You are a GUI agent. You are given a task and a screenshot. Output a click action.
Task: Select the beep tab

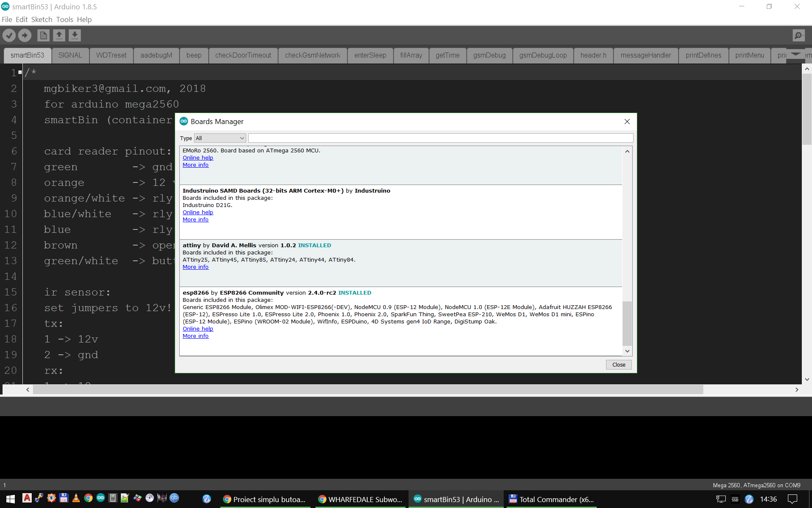click(194, 55)
